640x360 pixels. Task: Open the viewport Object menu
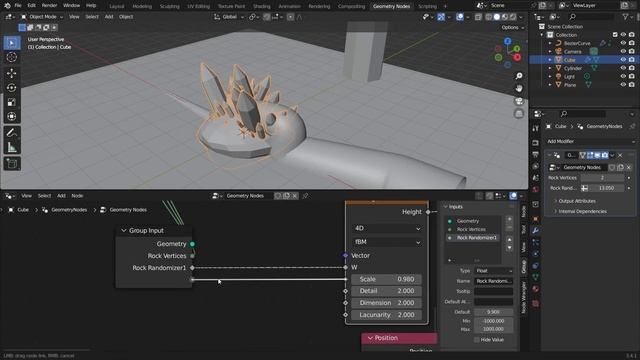[126, 17]
